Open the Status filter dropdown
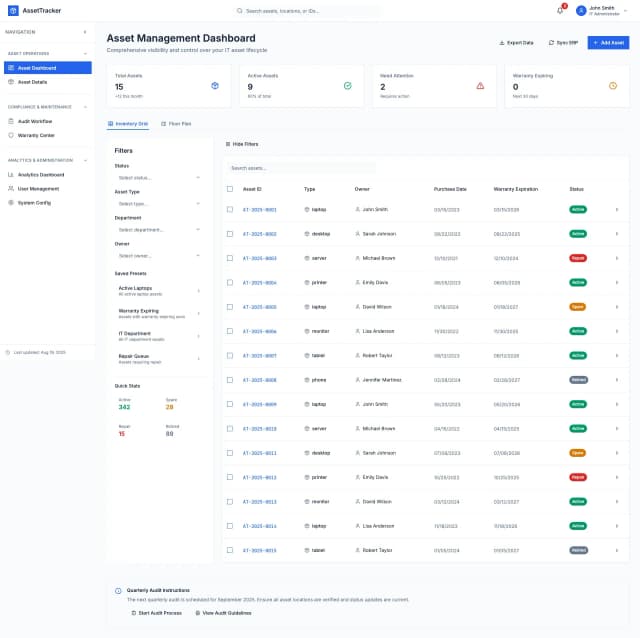 point(158,177)
